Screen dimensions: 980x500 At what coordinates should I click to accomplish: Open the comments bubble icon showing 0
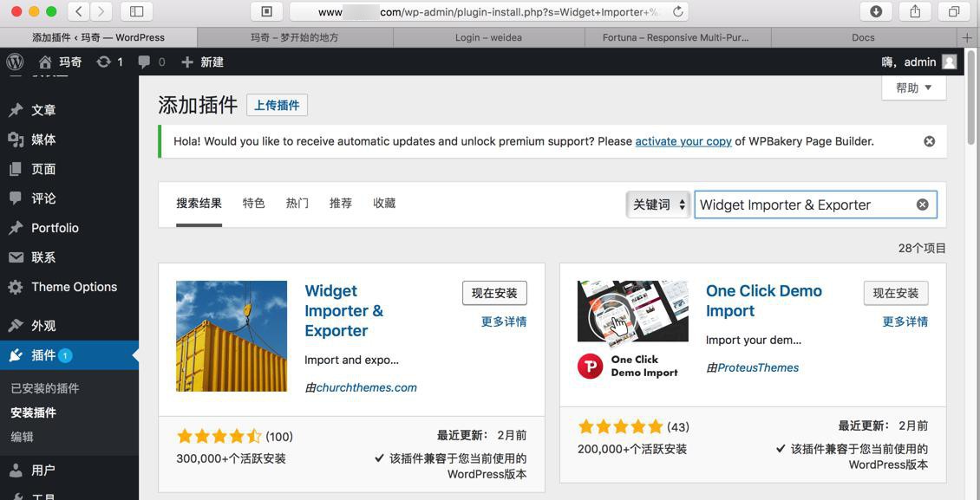point(144,62)
